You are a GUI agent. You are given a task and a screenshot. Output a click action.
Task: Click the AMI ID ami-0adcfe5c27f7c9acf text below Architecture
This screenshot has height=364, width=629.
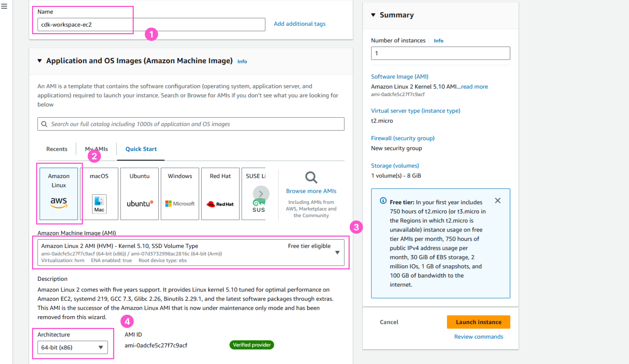156,346
